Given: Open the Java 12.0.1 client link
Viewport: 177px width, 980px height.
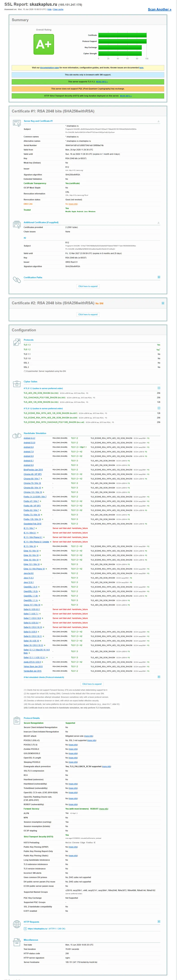Looking at the screenshot, I should coord(28,582).
